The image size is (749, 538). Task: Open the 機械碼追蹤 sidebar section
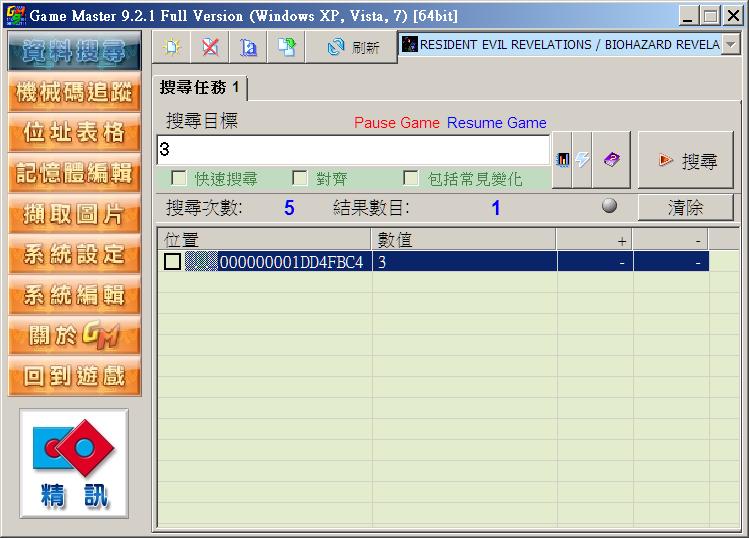[x=73, y=93]
